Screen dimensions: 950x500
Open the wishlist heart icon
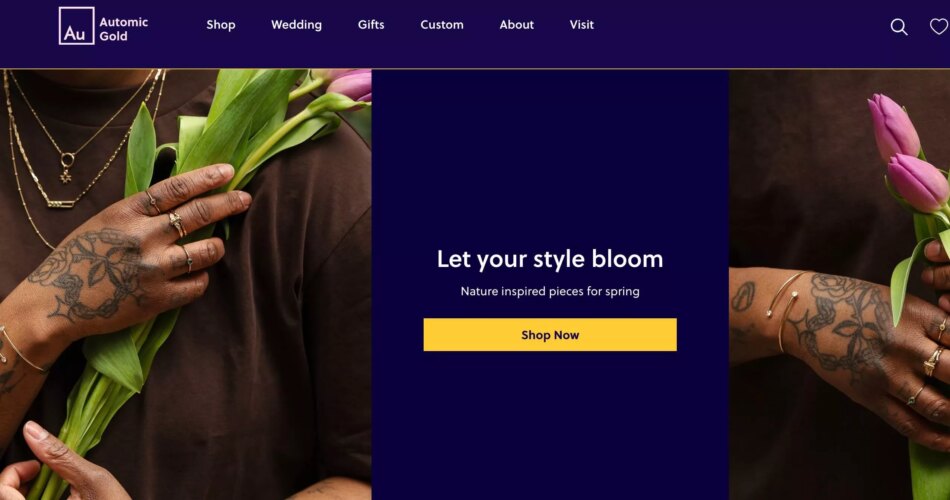click(x=939, y=26)
